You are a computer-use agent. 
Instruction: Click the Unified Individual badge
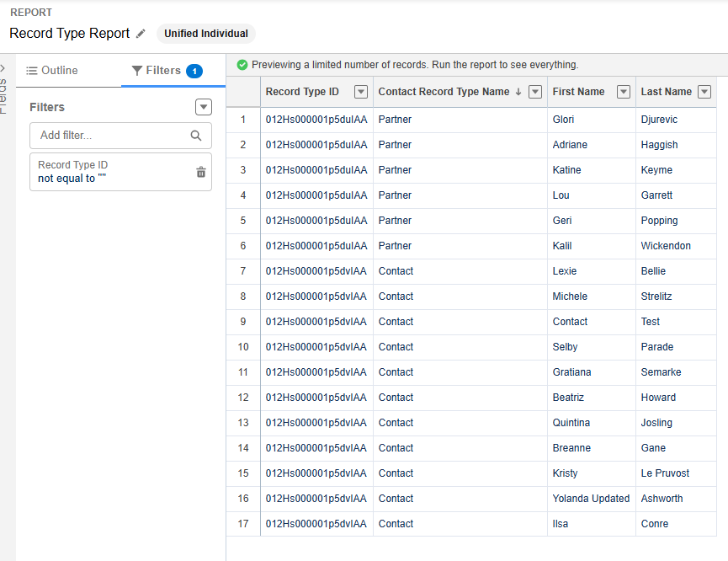pos(206,34)
